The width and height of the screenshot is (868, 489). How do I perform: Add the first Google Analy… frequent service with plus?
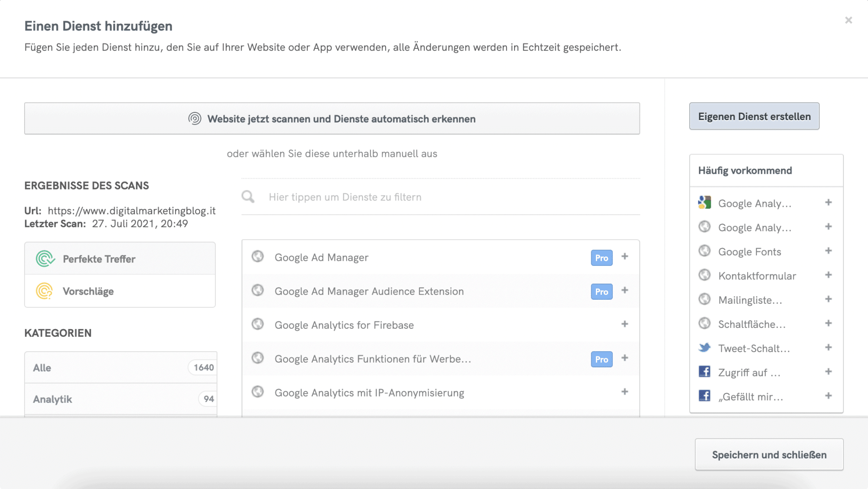point(829,203)
